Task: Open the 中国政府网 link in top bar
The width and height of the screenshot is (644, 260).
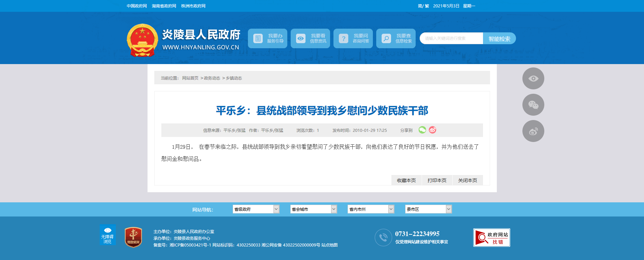Action: click(x=137, y=6)
